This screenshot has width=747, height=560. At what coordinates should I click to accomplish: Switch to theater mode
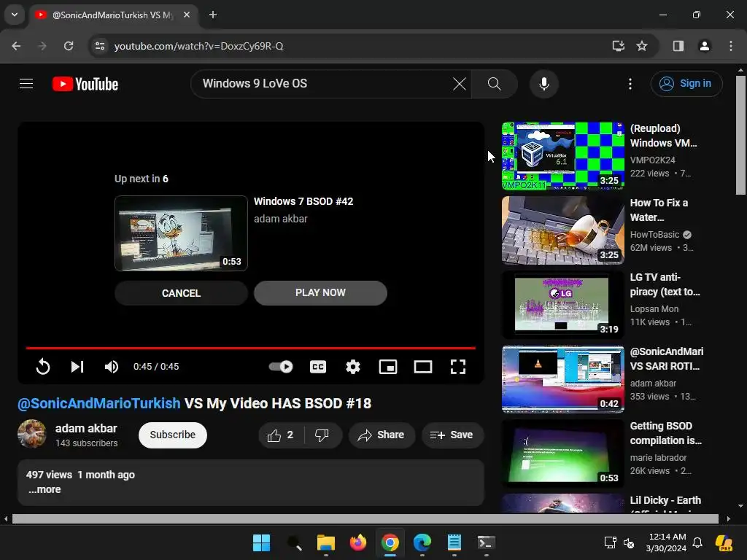point(423,367)
